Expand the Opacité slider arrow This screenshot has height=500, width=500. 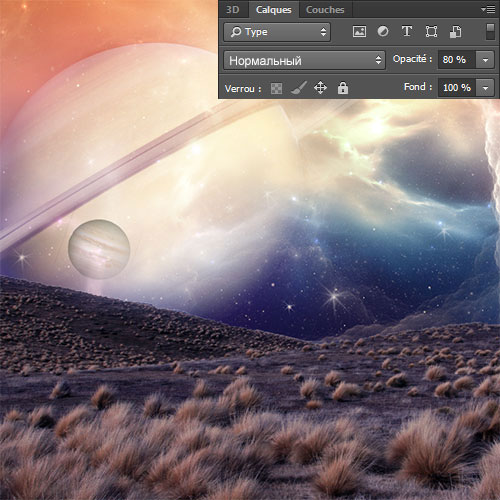485,60
